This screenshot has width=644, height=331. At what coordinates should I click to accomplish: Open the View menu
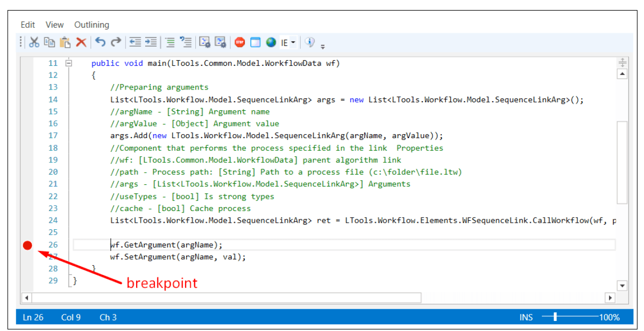55,25
